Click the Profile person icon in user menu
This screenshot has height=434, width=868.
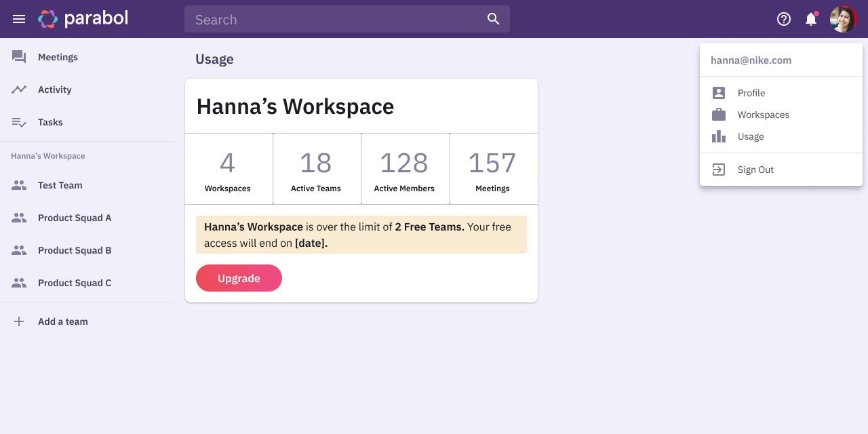pyautogui.click(x=718, y=93)
